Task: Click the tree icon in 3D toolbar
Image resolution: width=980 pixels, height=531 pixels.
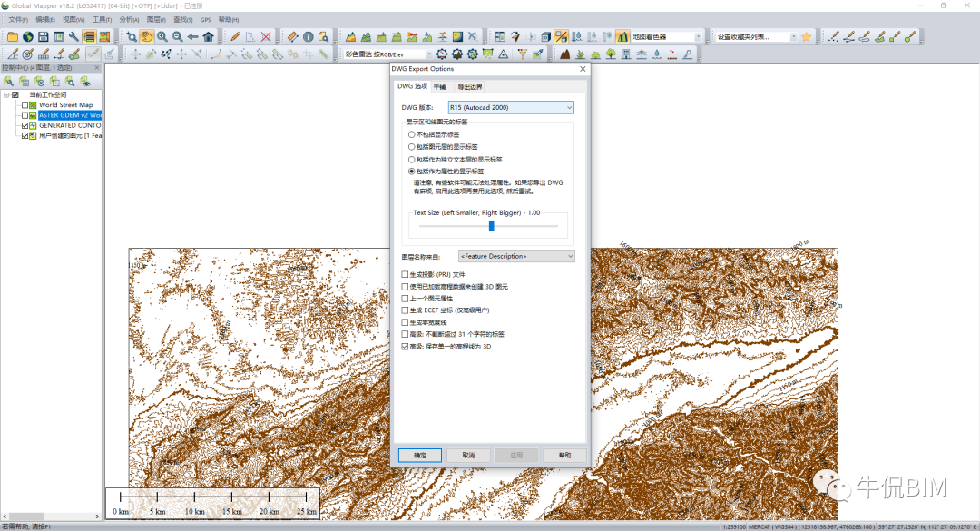Action: point(611,54)
